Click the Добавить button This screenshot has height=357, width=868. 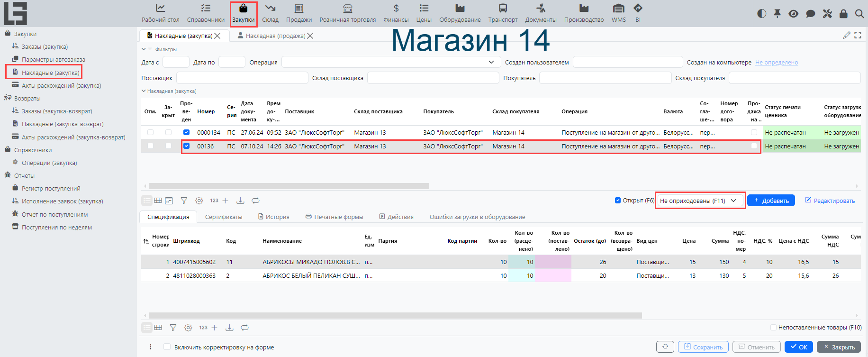pyautogui.click(x=771, y=201)
